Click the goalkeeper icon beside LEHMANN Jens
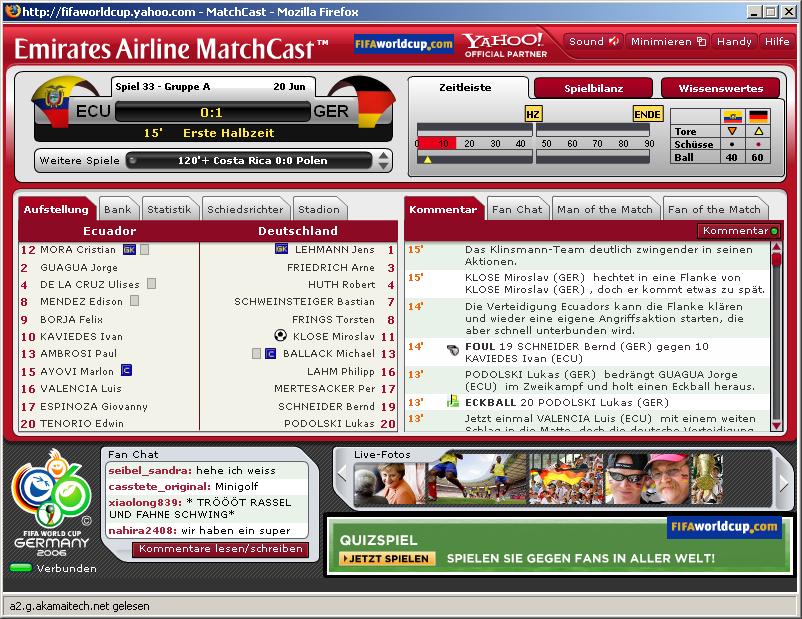Screen dimensions: 802x619 point(281,249)
